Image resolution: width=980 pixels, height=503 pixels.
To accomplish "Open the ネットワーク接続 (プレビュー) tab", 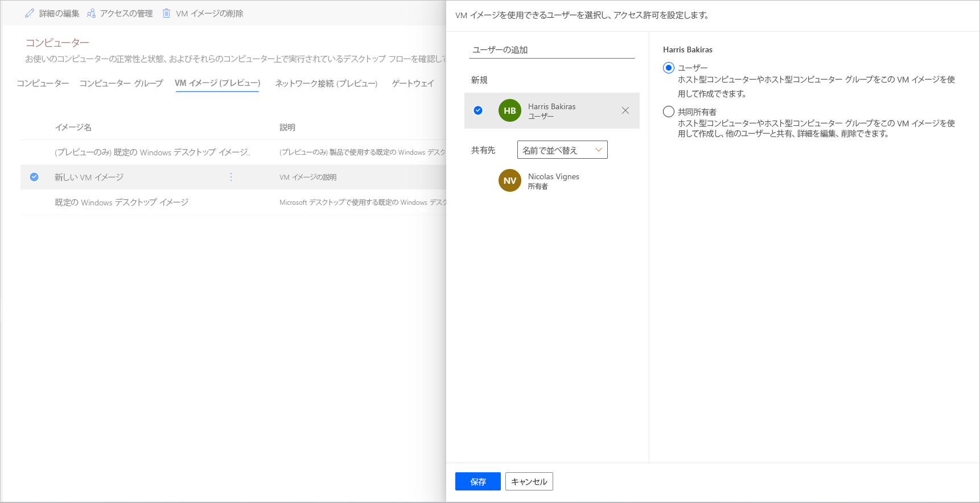I will click(326, 83).
